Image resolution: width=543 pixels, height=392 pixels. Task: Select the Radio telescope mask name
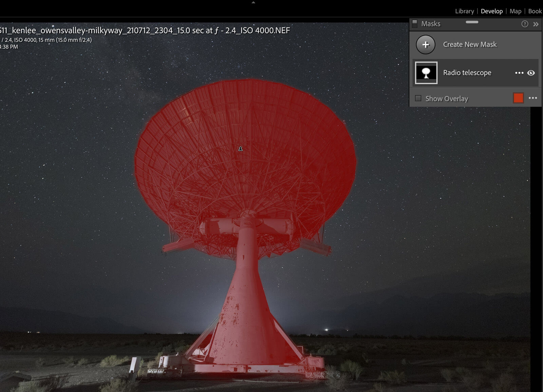(467, 73)
